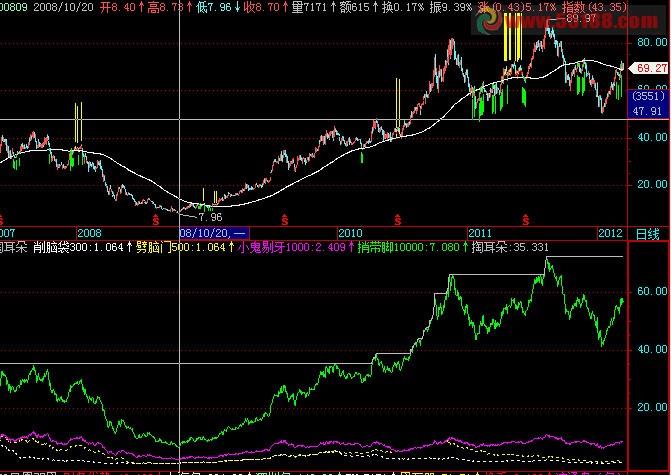Click the white arrow price tag 69.27
The width and height of the screenshot is (671, 475).
point(649,68)
